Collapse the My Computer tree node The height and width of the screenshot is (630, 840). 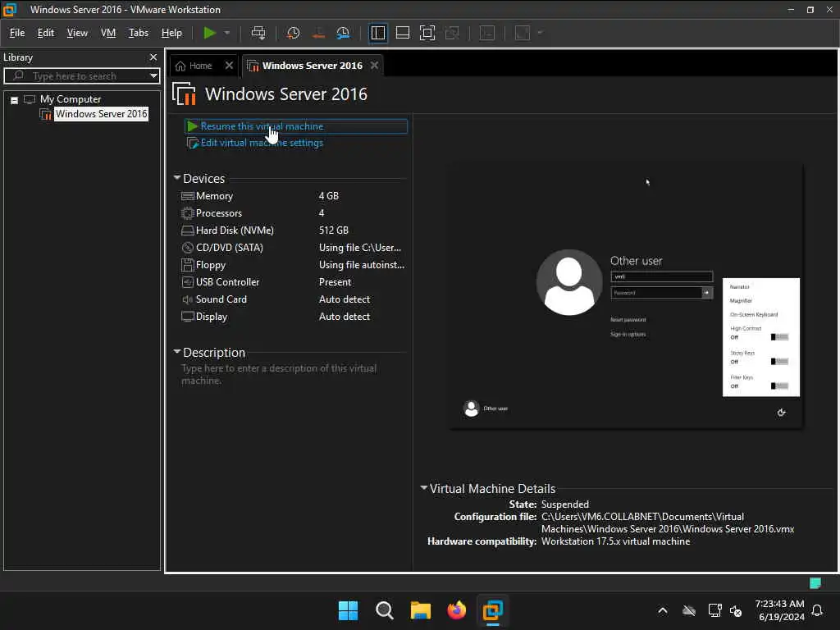pyautogui.click(x=15, y=99)
